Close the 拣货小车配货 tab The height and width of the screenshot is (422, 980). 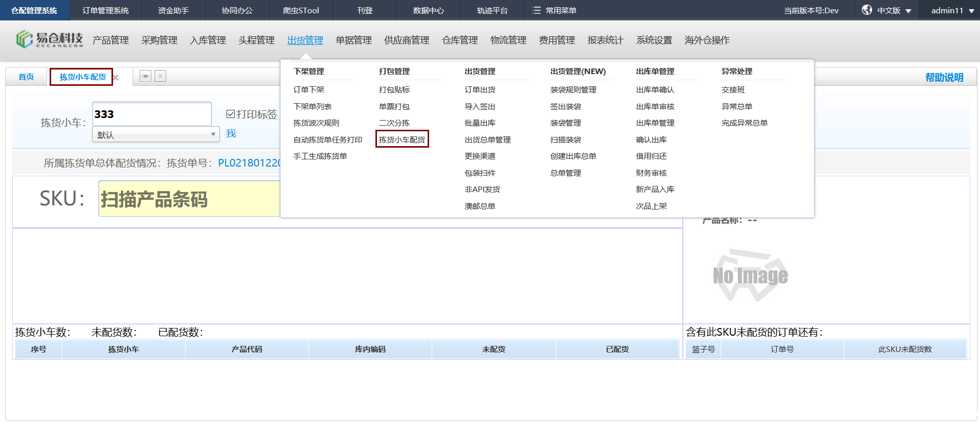(116, 78)
